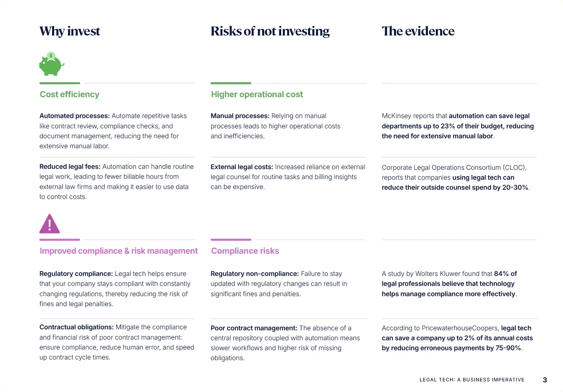Select the "Why invest" heading
This screenshot has height=392, width=563.
(70, 31)
